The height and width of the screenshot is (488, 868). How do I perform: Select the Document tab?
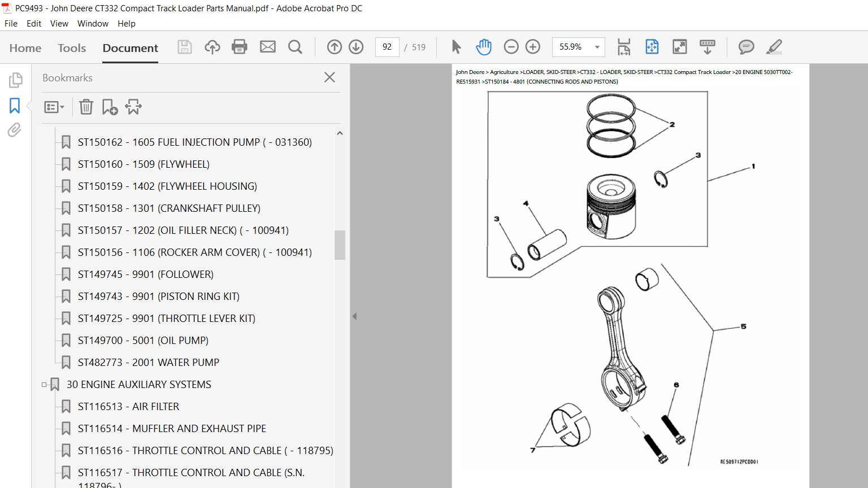[x=131, y=48]
